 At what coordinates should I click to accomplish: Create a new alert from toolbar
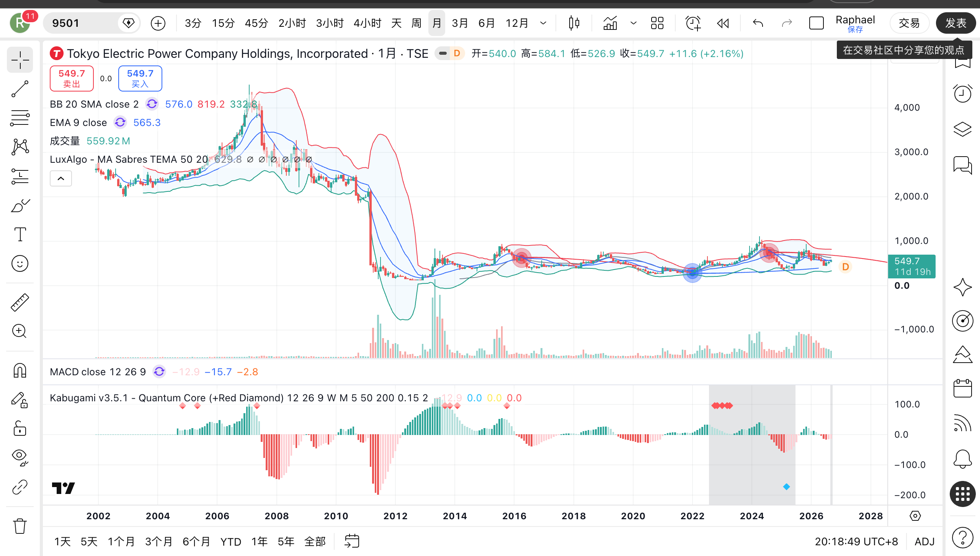click(x=693, y=23)
